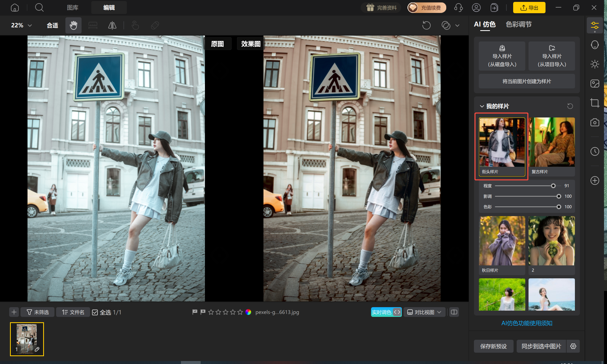Open the 图库 gallery tab
The width and height of the screenshot is (607, 364).
(73, 8)
